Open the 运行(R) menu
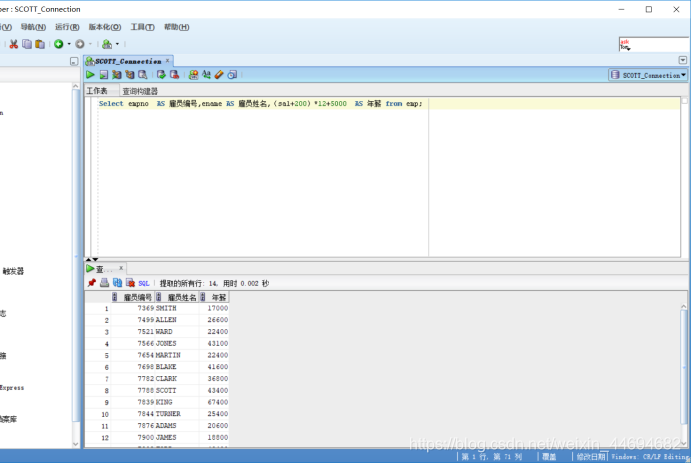Viewport: 691px width, 463px height. click(67, 27)
